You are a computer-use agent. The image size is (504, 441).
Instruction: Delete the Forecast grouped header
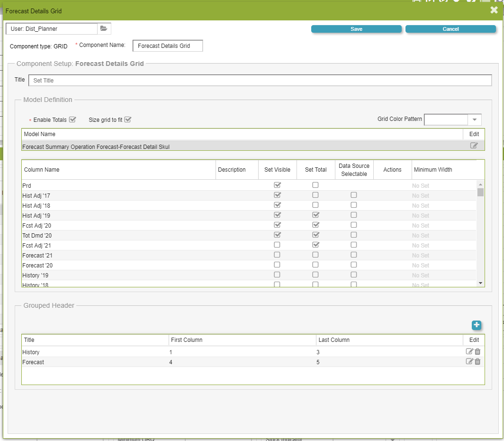pyautogui.click(x=477, y=361)
